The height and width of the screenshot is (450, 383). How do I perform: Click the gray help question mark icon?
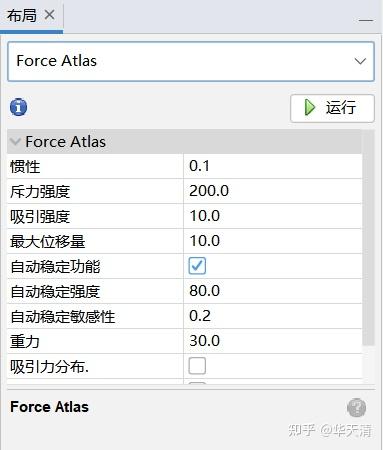tap(356, 408)
